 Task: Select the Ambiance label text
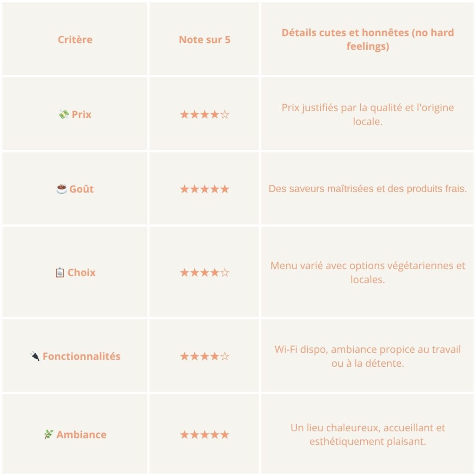pos(81,435)
